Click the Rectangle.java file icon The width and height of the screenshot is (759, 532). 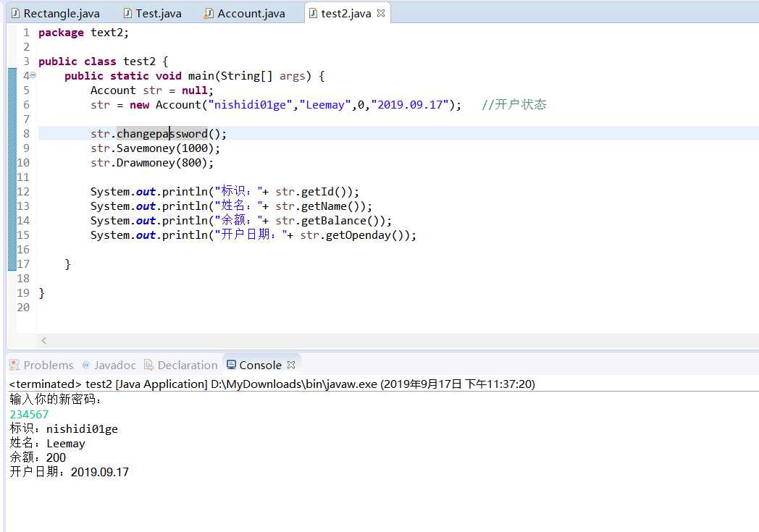(x=15, y=14)
